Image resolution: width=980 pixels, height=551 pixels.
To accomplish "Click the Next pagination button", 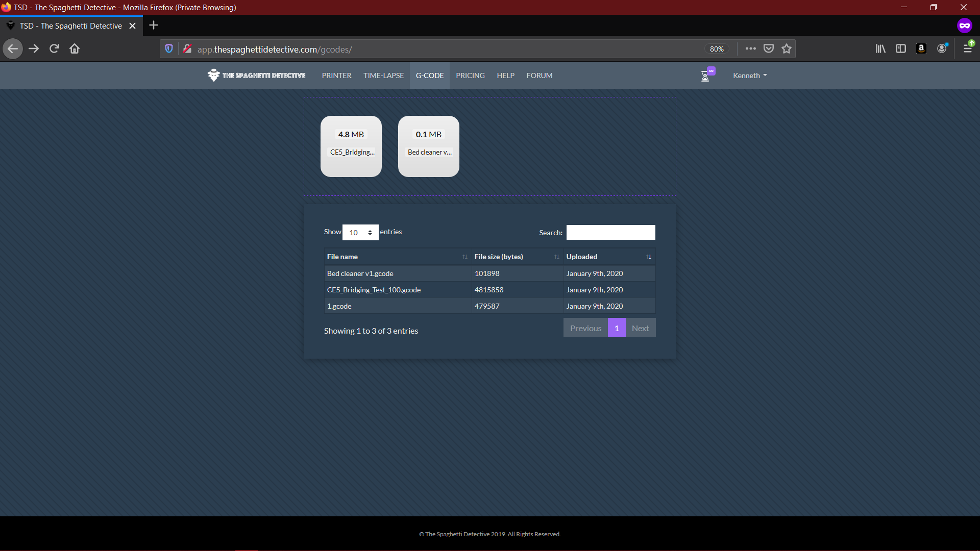I will (x=640, y=328).
